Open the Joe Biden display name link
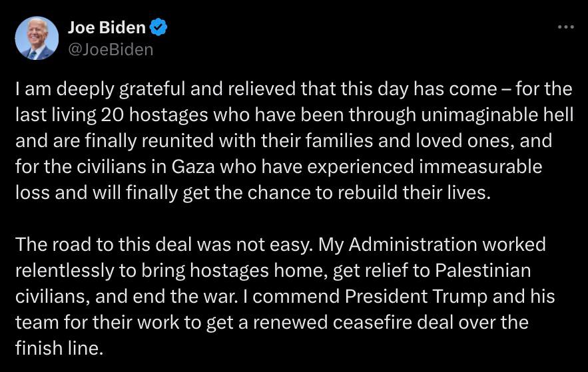The width and height of the screenshot is (588, 372). tap(107, 28)
